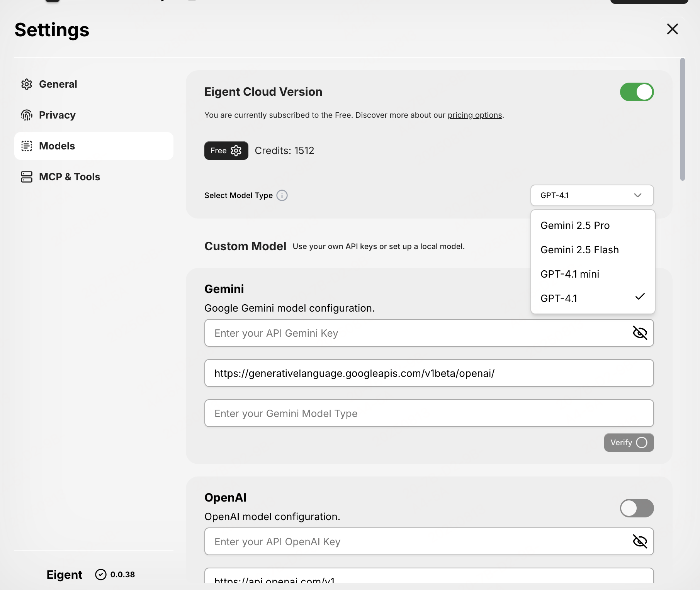The width and height of the screenshot is (700, 590).
Task: Click the OpenAI API URL field
Action: (x=429, y=576)
